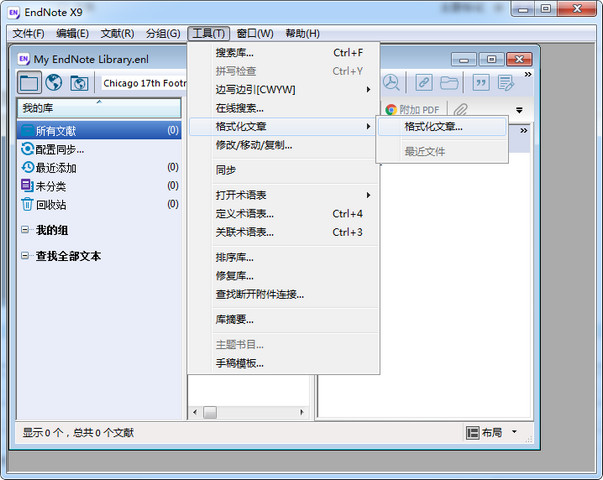Screen dimensions: 603x480
Task: Choose 修复库... menu entry
Action: [x=283, y=276]
